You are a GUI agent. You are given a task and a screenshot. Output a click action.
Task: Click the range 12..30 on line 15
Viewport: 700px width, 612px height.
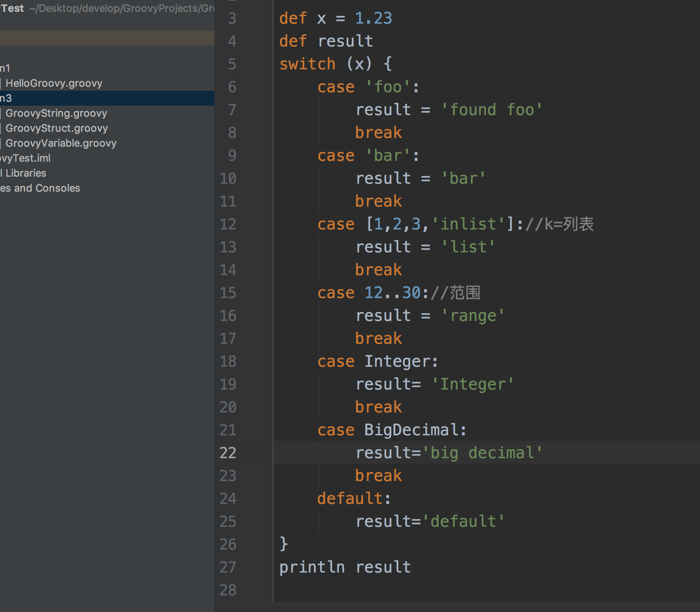tap(392, 293)
